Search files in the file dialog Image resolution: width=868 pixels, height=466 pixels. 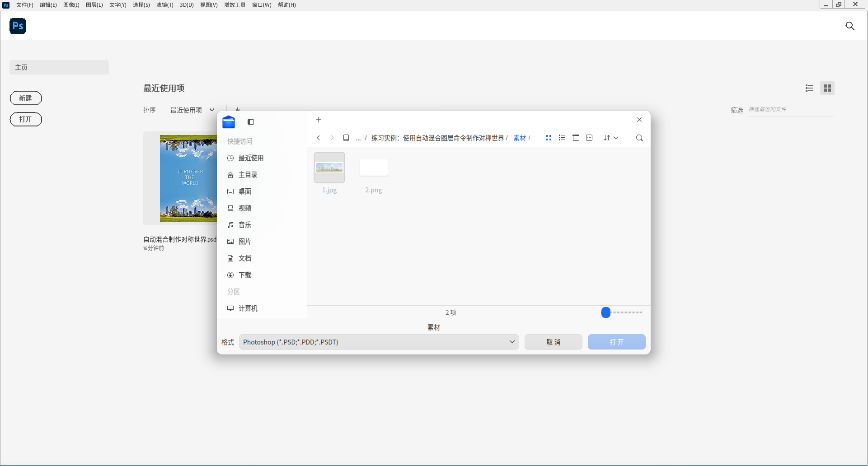pos(639,138)
